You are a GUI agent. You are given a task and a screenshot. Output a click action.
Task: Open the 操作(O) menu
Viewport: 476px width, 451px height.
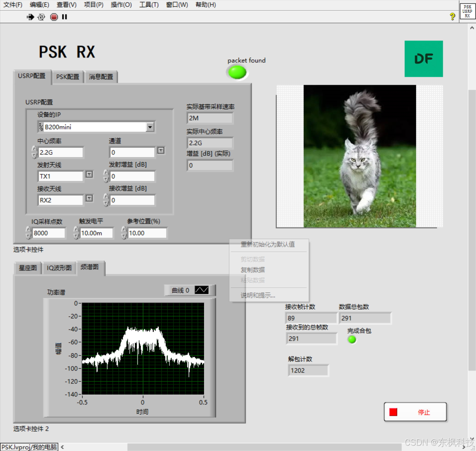click(x=121, y=5)
